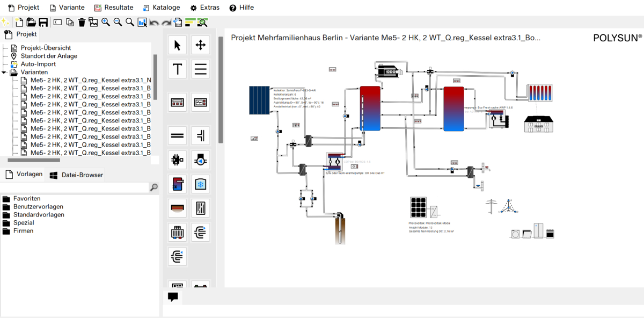Viewport: 644px width, 318px height.
Task: Open the Resultate menu
Action: click(x=114, y=8)
